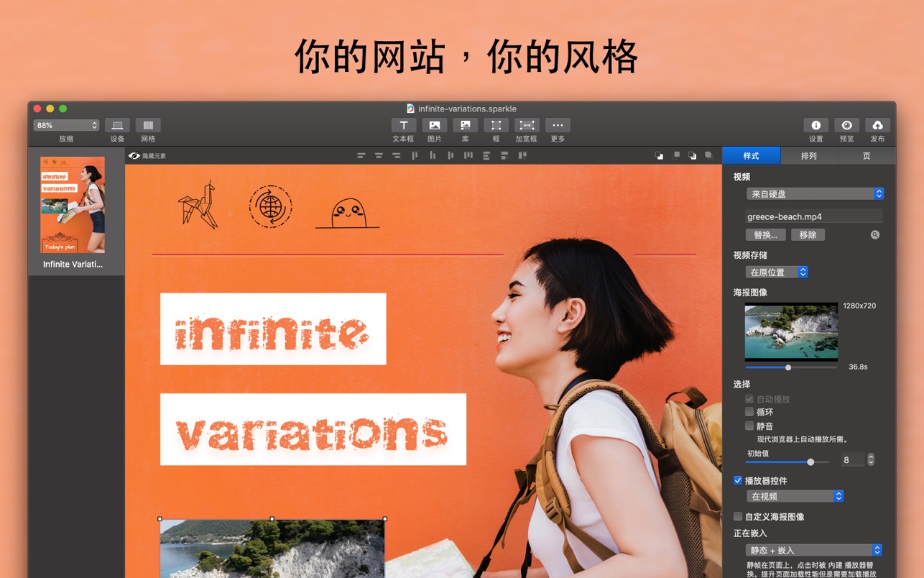Click the greece-beach.mp4 filename field
The image size is (924, 578).
click(x=814, y=216)
